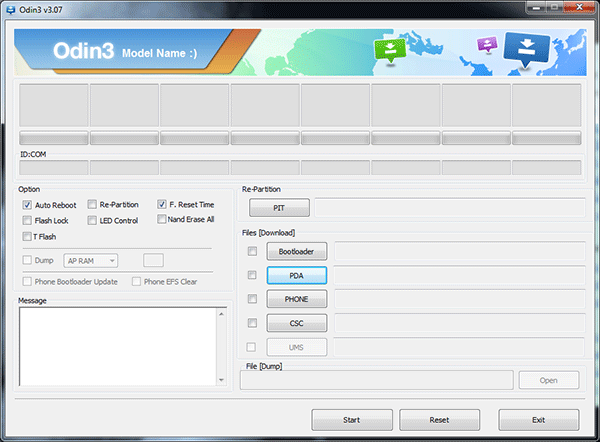Click the PHONE file path field

[460, 299]
